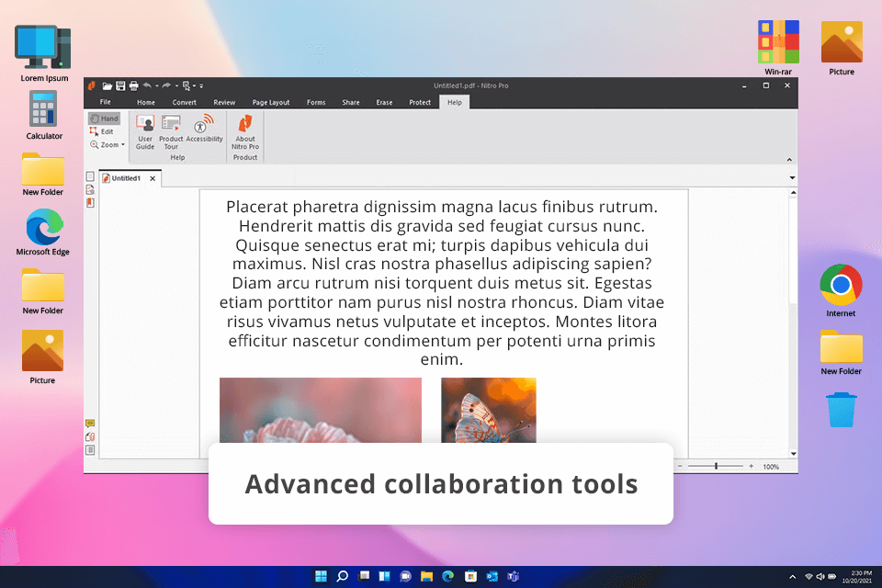Open the Output pane icon at sidebar bottom
This screenshot has width=882, height=588.
(x=90, y=450)
